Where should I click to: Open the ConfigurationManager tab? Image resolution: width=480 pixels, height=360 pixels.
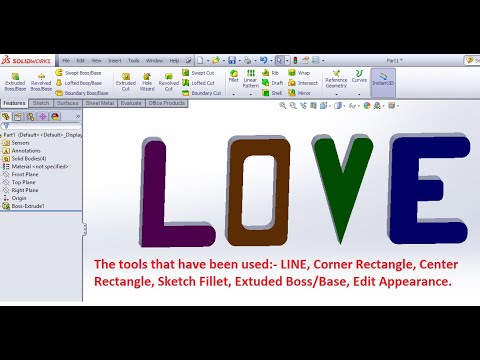(x=30, y=116)
